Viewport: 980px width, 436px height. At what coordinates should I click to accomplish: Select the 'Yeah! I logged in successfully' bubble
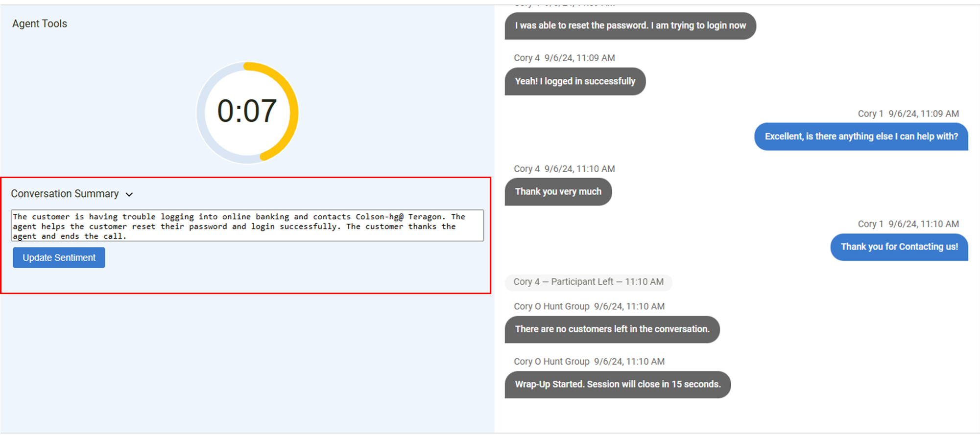(x=574, y=81)
